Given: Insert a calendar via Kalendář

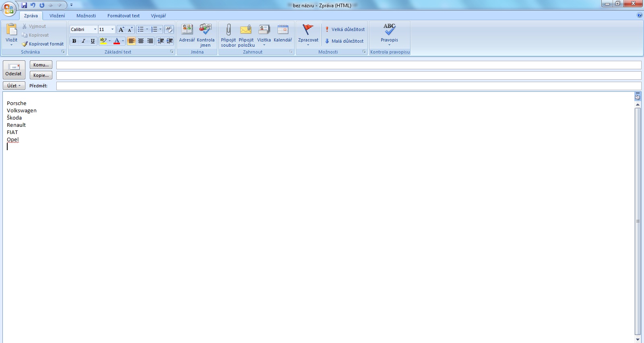Looking at the screenshot, I should 283,33.
